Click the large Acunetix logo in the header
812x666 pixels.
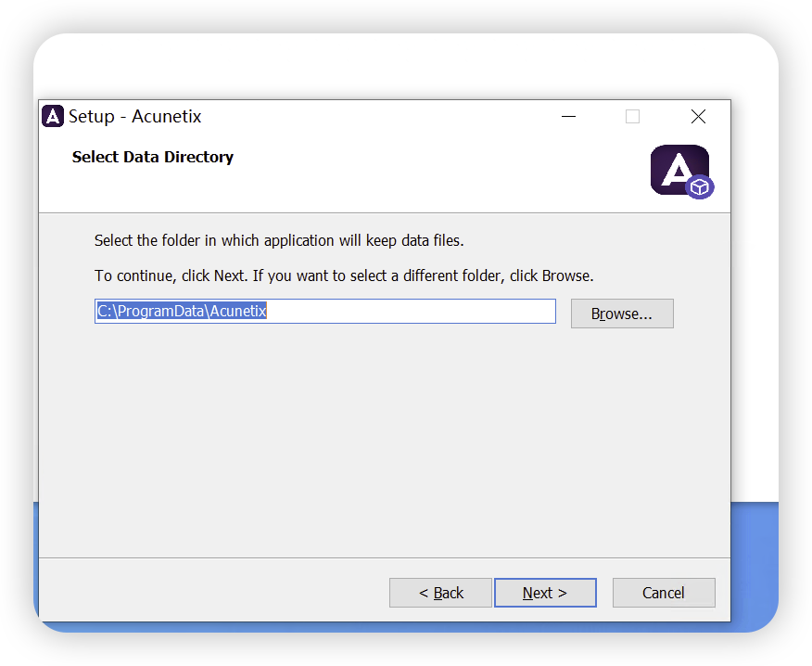point(678,169)
